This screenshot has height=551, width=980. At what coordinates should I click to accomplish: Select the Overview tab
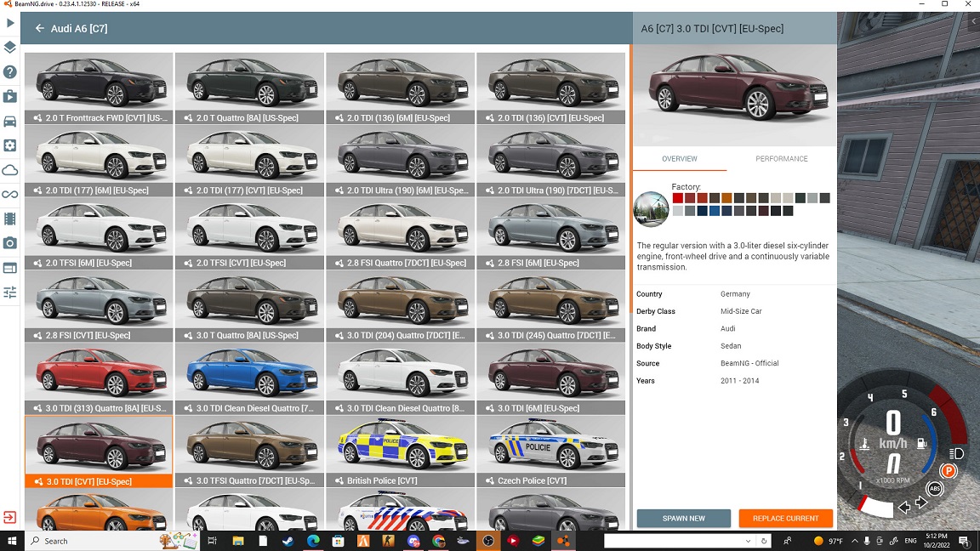click(x=679, y=159)
